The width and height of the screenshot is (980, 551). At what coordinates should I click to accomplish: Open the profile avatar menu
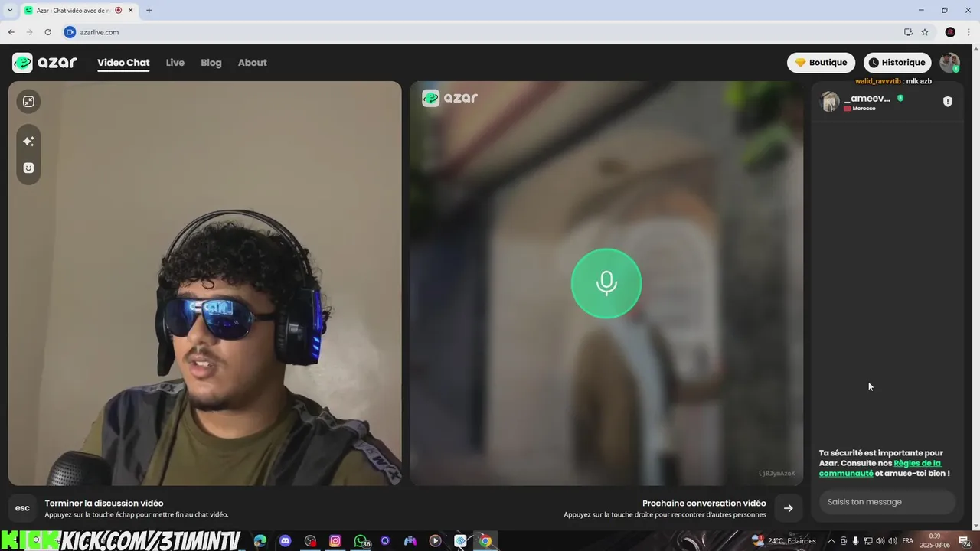949,63
